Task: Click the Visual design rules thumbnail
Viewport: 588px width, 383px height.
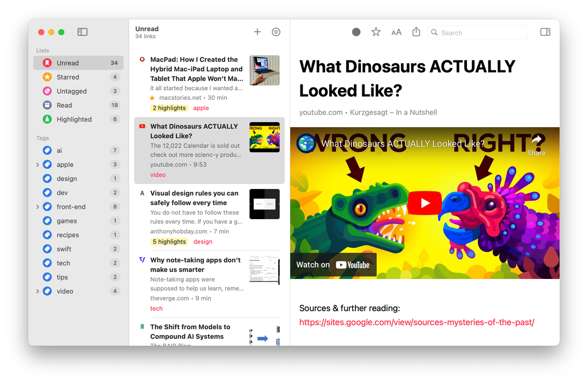Action: click(264, 204)
